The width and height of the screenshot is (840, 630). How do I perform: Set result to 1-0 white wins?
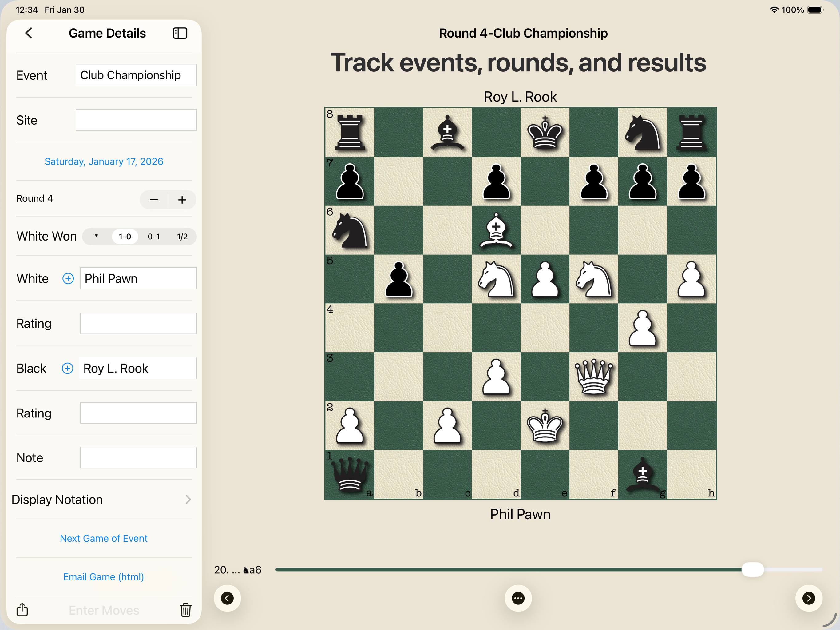125,236
